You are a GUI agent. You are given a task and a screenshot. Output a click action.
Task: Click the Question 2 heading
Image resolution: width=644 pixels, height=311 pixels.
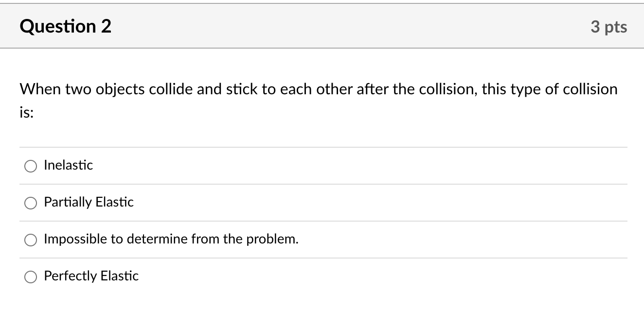66,26
